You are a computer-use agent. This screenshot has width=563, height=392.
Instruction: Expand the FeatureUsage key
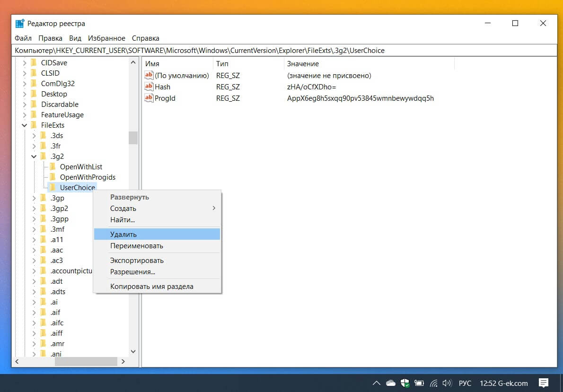[x=25, y=114]
